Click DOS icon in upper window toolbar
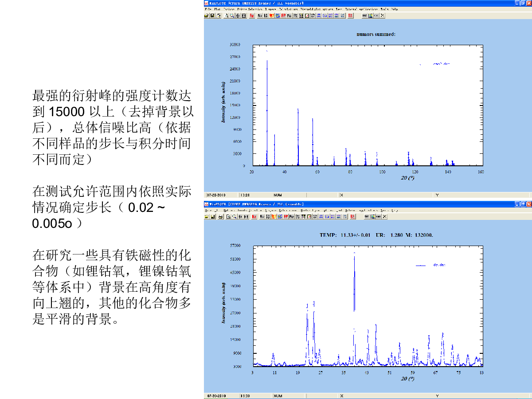 (364, 16)
